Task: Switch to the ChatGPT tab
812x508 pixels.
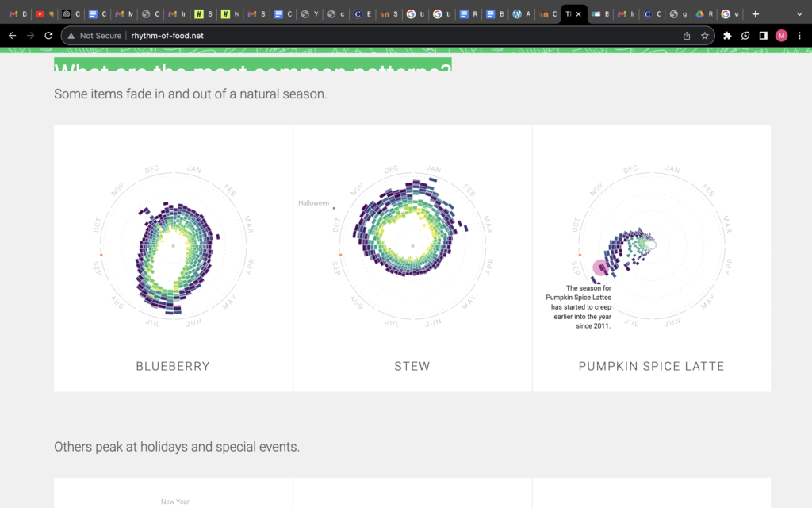Action: [71, 14]
